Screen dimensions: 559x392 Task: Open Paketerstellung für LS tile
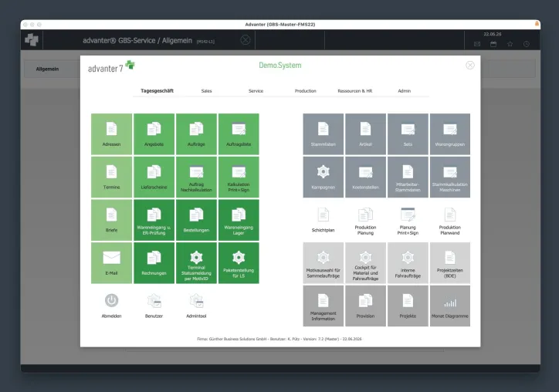[239, 263]
